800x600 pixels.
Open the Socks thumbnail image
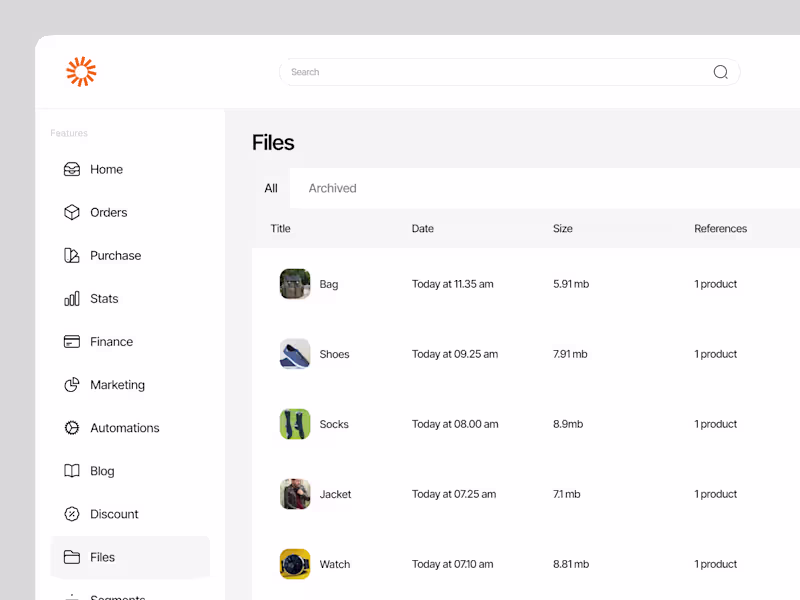tap(295, 424)
